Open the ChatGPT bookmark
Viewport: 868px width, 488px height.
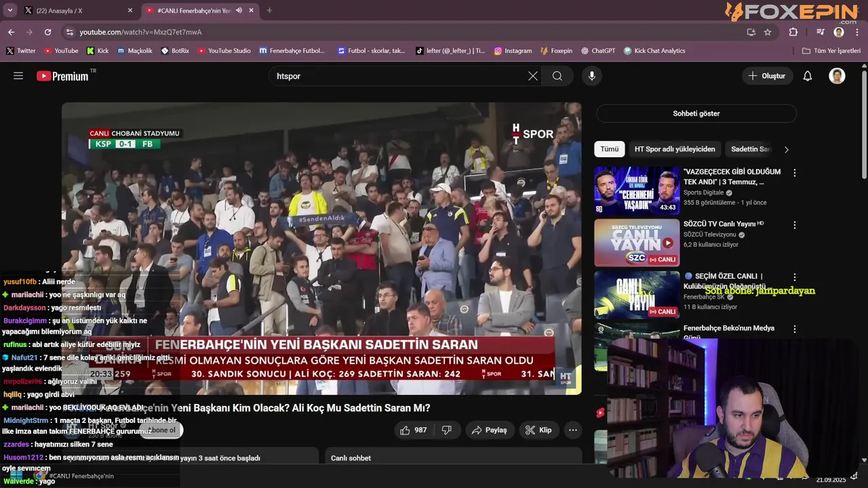tap(597, 51)
